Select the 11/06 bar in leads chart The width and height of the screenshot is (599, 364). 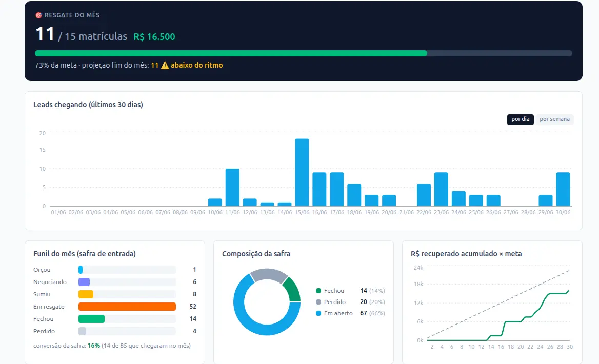[232, 187]
